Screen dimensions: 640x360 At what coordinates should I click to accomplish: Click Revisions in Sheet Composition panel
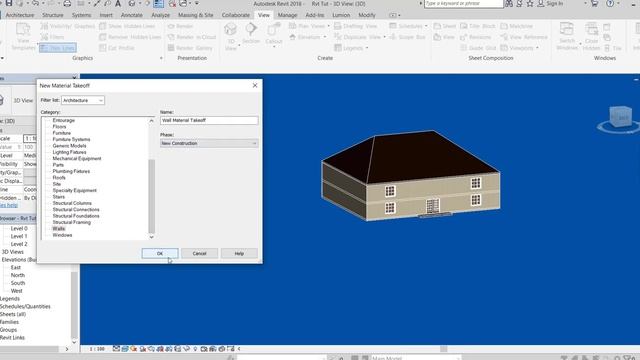tap(476, 37)
